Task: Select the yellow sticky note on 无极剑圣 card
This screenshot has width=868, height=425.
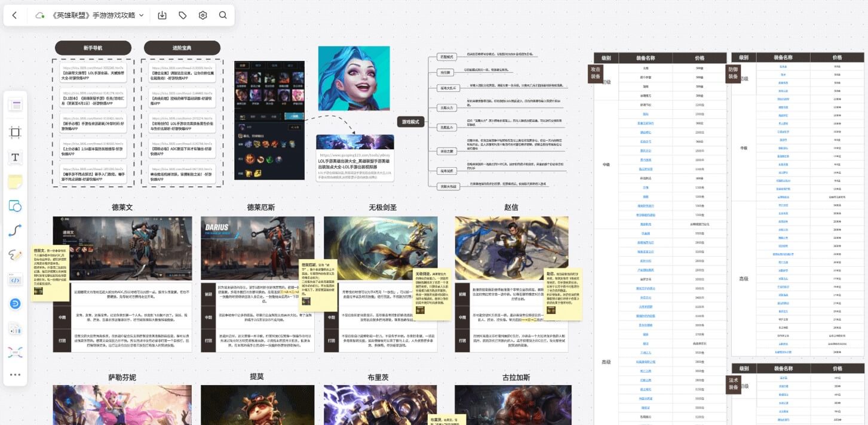Action: tap(432, 294)
